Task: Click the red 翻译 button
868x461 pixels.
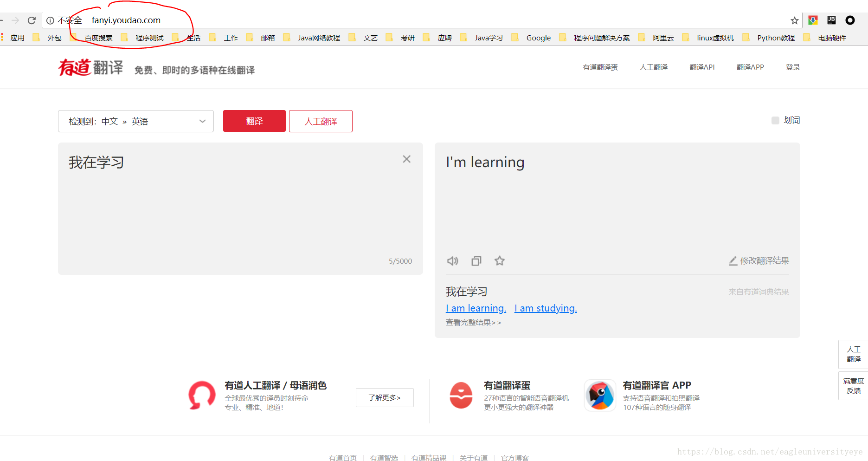Action: pyautogui.click(x=254, y=121)
